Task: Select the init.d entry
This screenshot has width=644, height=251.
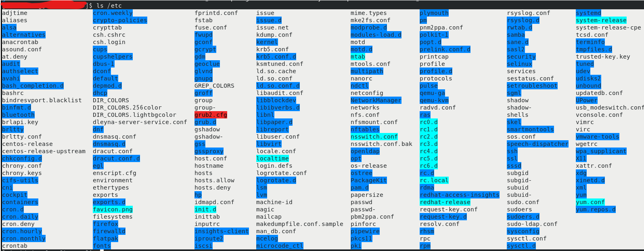Action: pyautogui.click(x=205, y=209)
